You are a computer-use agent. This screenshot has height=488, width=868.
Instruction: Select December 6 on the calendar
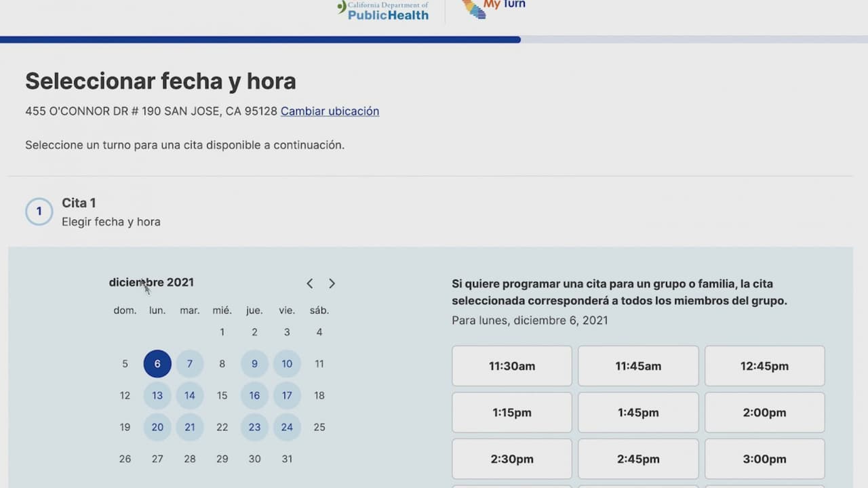coord(157,364)
